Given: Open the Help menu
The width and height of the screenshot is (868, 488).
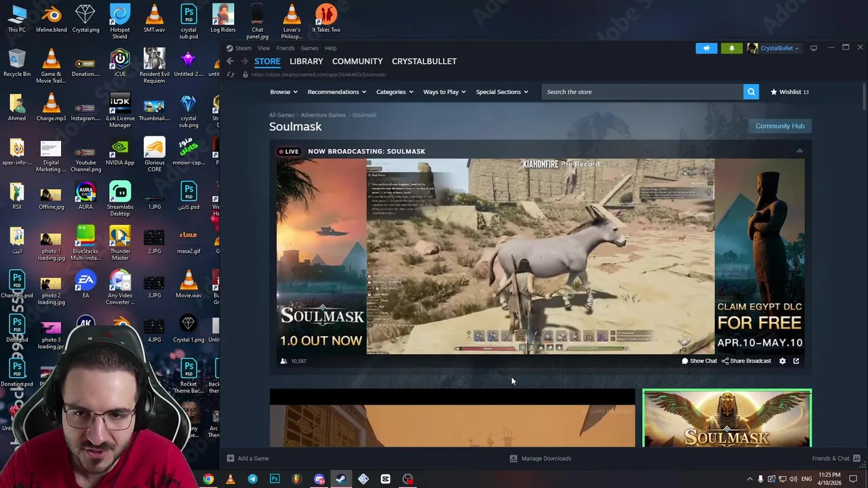Looking at the screenshot, I should point(330,48).
